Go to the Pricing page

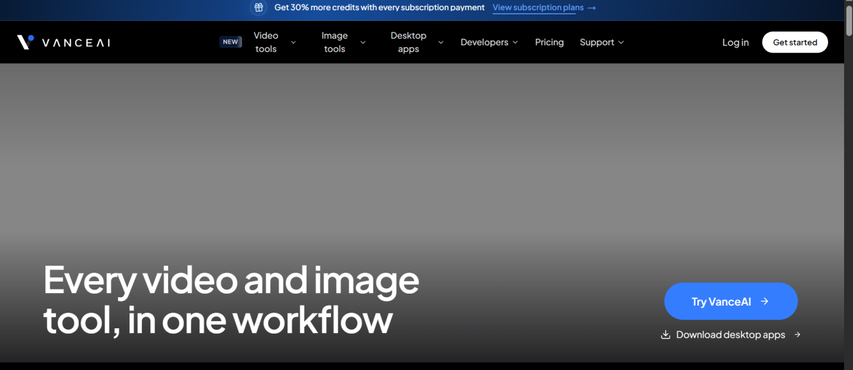[x=549, y=42]
